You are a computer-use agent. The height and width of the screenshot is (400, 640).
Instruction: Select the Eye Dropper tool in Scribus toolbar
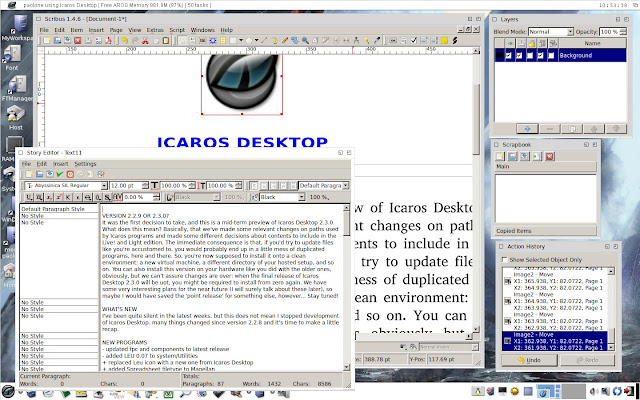(377, 40)
